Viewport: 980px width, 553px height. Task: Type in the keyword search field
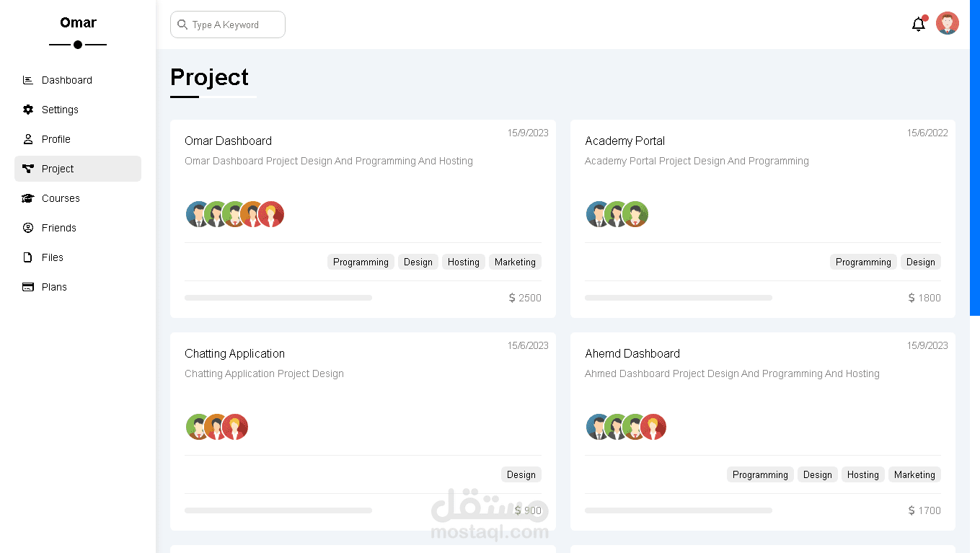pos(235,25)
